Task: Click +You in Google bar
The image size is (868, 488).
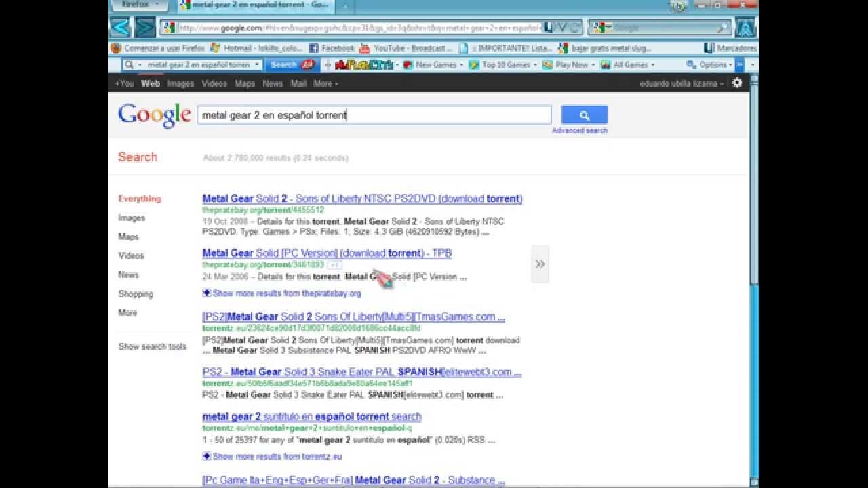Action: [x=124, y=83]
